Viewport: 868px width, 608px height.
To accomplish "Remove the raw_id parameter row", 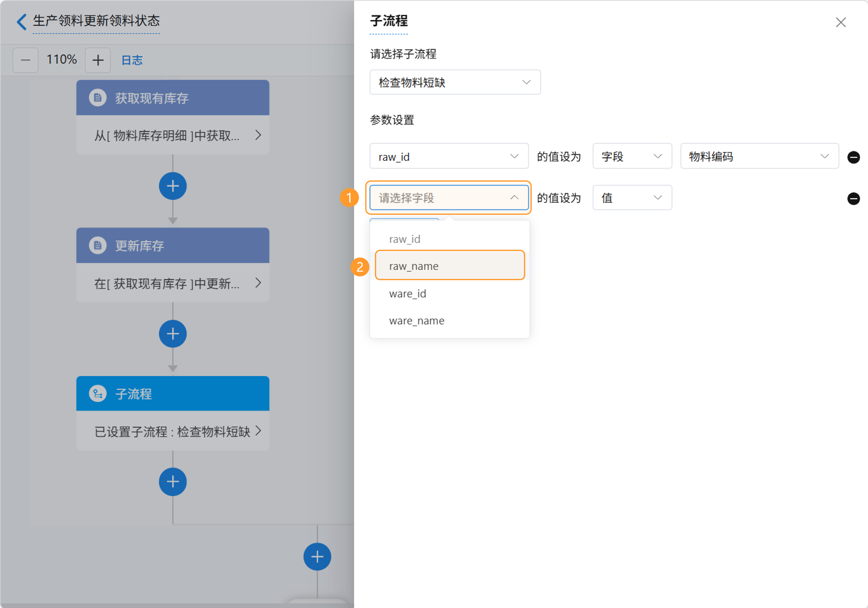I will [x=853, y=157].
